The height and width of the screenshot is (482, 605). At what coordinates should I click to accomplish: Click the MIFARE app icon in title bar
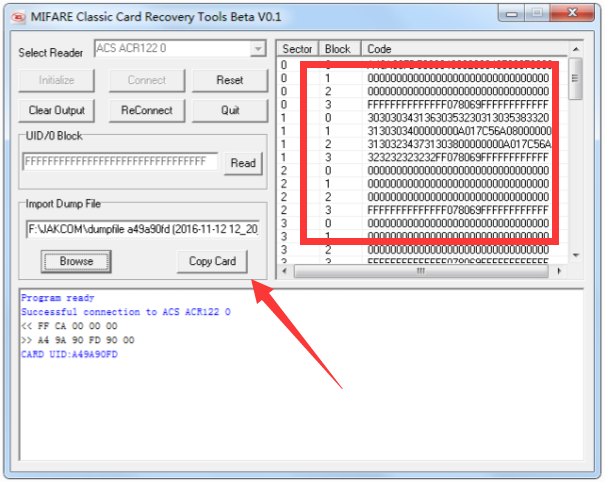(18, 17)
